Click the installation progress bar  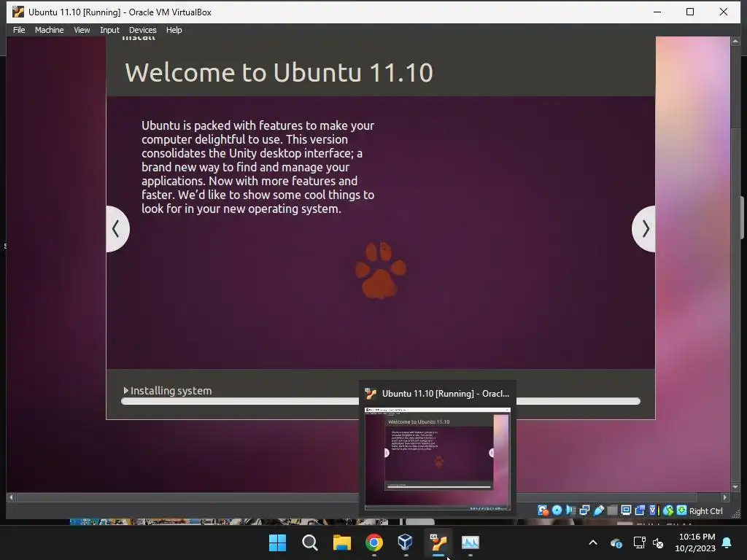tap(380, 402)
